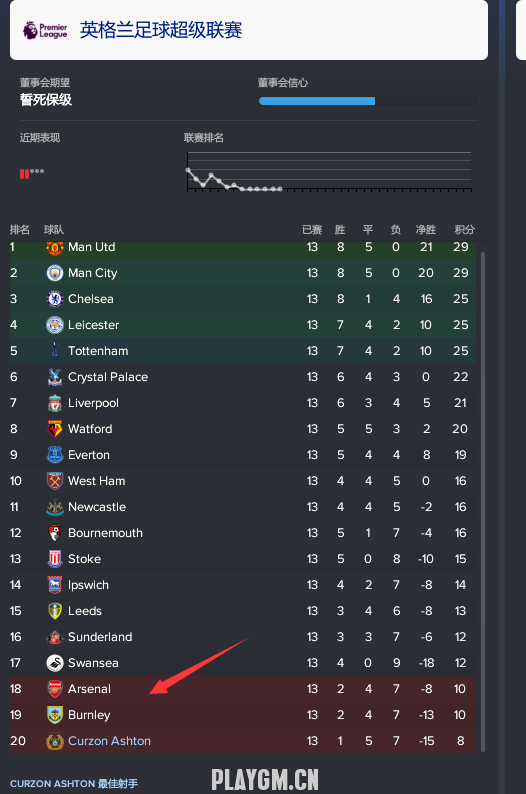Image resolution: width=526 pixels, height=794 pixels.
Task: Open the Curzon Ashton team link
Action: (x=109, y=741)
